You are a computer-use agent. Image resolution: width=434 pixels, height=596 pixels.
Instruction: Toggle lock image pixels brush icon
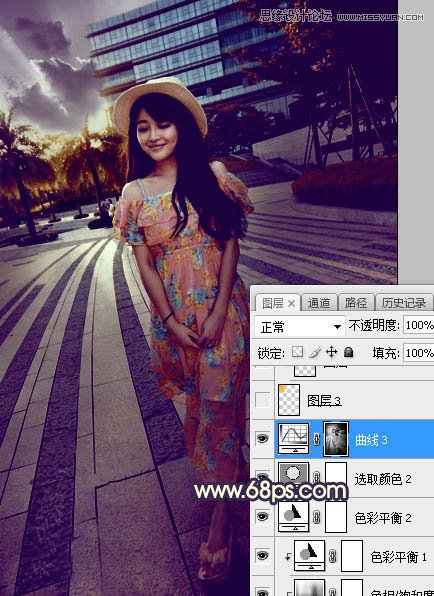tap(315, 353)
